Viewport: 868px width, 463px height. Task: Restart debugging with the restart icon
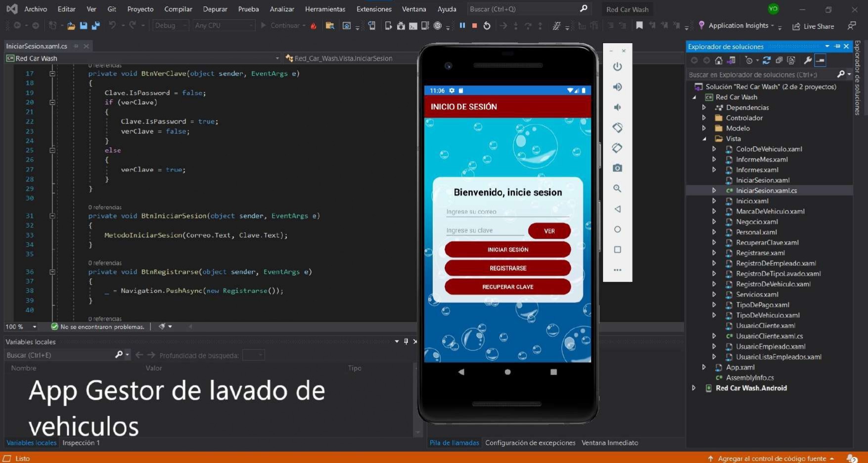click(487, 26)
